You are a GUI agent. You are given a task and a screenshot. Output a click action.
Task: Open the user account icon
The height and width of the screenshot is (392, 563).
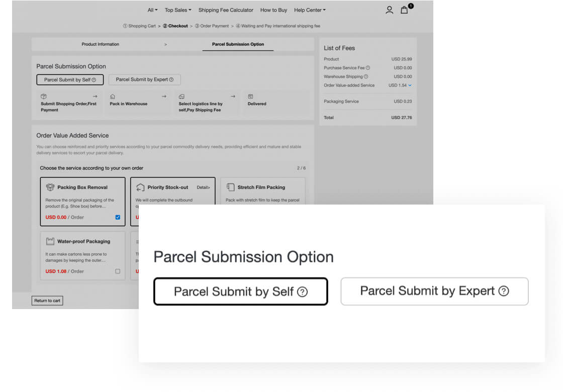tap(389, 10)
